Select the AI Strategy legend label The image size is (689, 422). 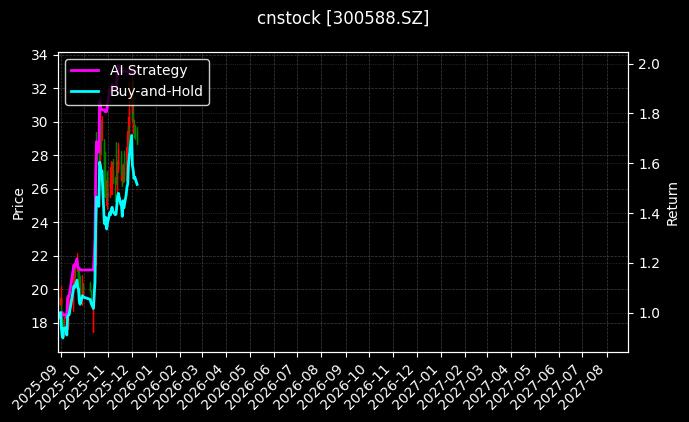pyautogui.click(x=149, y=70)
